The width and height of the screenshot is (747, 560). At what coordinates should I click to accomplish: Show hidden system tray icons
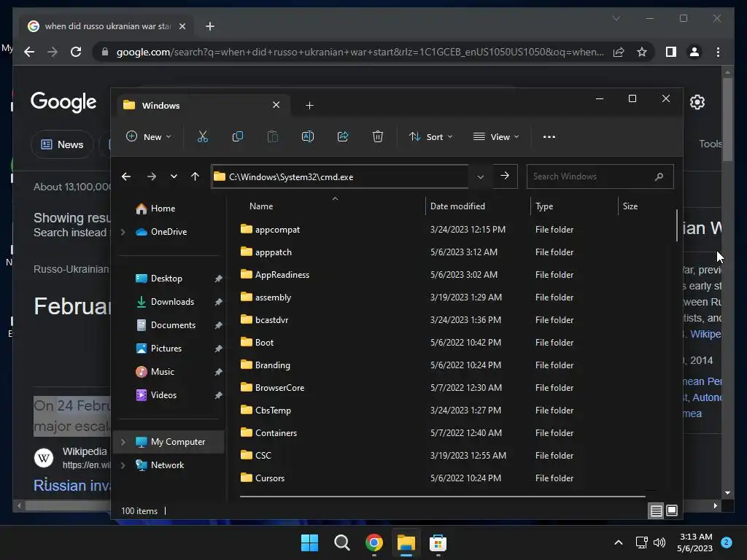(619, 542)
